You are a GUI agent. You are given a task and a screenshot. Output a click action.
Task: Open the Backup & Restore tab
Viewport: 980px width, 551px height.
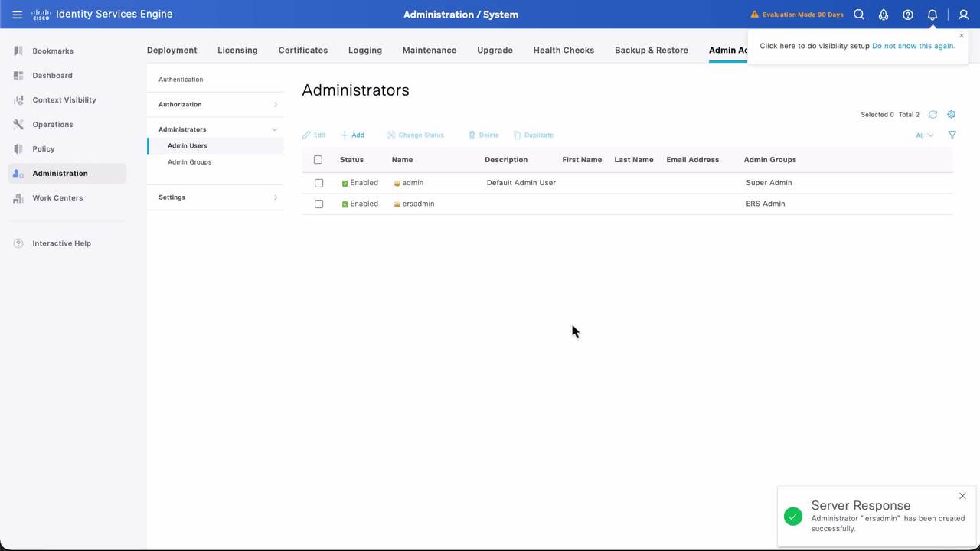tap(651, 51)
